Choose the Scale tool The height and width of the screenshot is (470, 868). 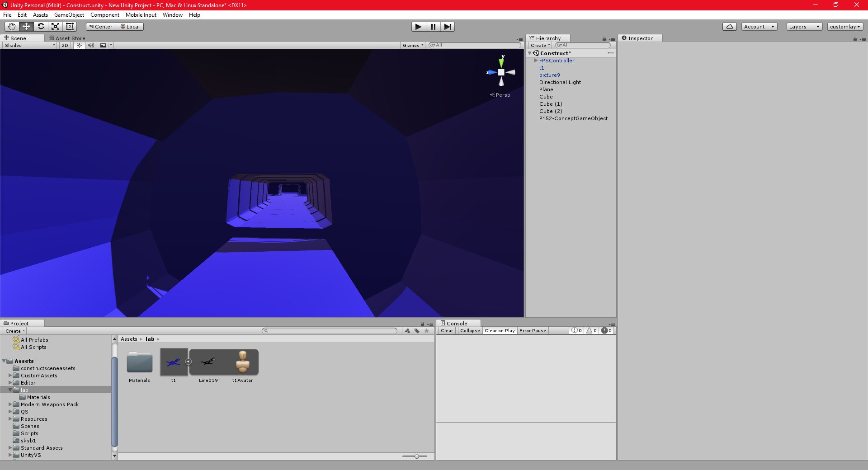pos(55,27)
